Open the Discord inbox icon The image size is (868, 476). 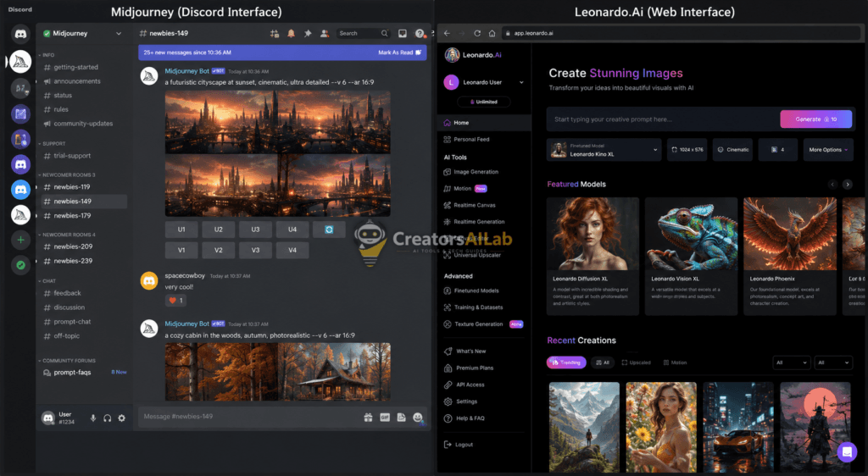click(x=403, y=34)
